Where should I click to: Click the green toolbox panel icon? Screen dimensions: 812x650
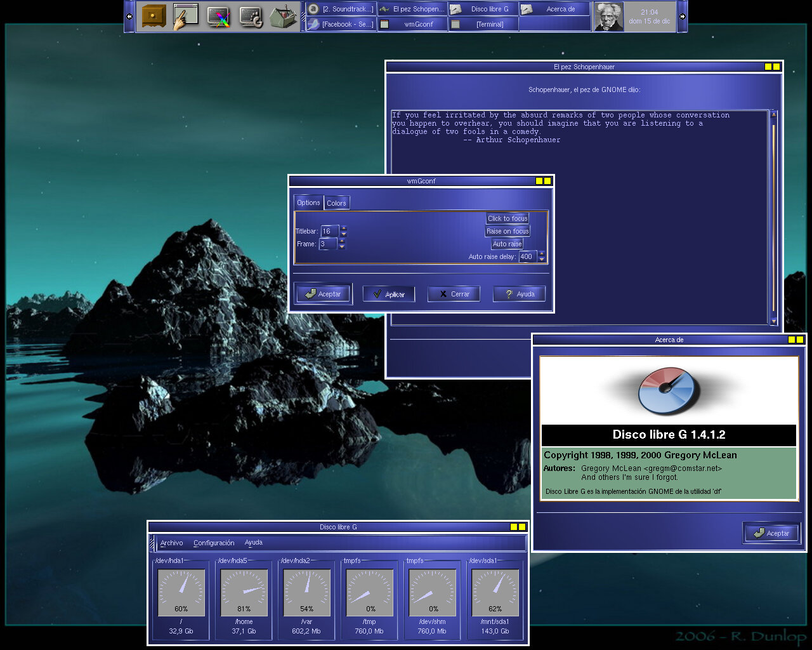[283, 17]
